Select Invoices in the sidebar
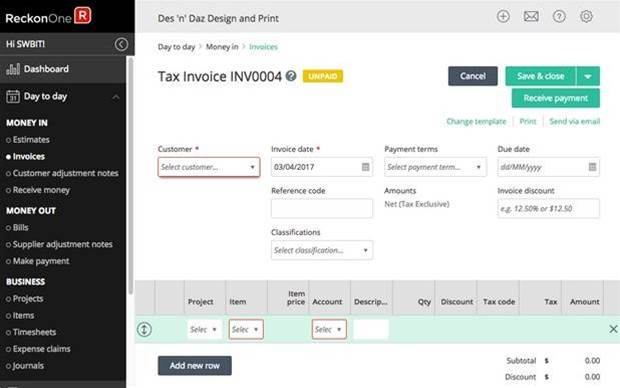The height and width of the screenshot is (388, 620). point(28,157)
